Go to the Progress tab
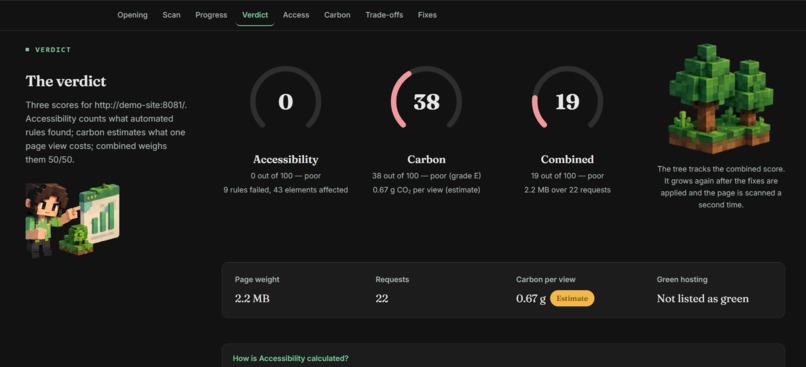 point(211,15)
